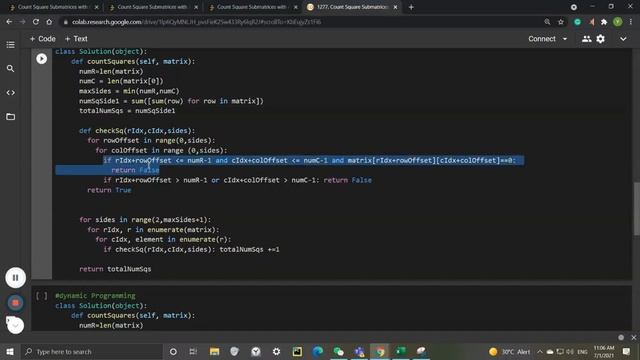Click the return totalNumSqs line
Image resolution: width=640 pixels, height=360 pixels.
coord(115,269)
